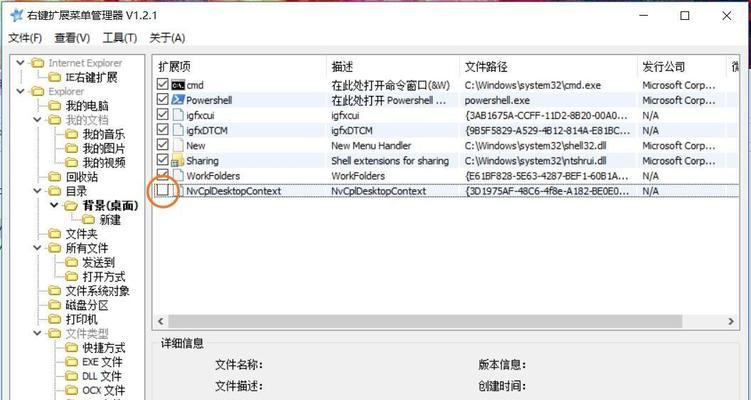Uncheck the Powershell extension checkbox
The image size is (751, 400).
point(163,100)
